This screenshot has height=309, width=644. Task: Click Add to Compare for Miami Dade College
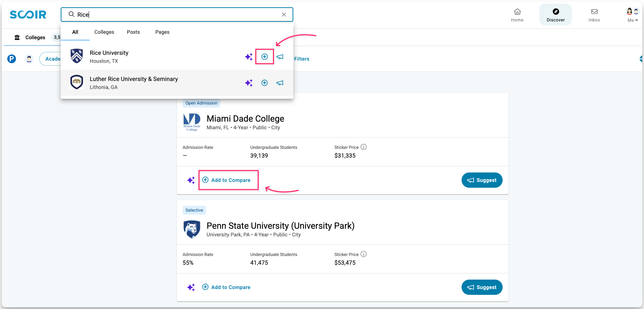coord(226,180)
